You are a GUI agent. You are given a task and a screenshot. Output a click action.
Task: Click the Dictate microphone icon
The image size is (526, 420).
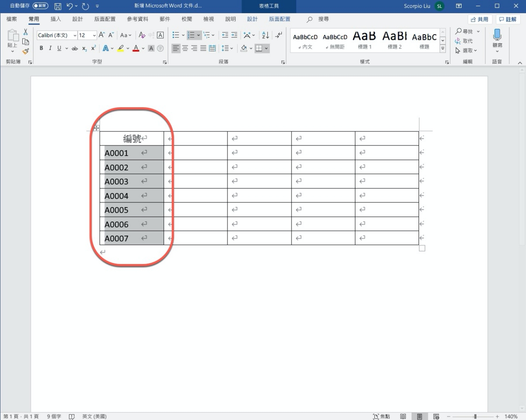[497, 35]
